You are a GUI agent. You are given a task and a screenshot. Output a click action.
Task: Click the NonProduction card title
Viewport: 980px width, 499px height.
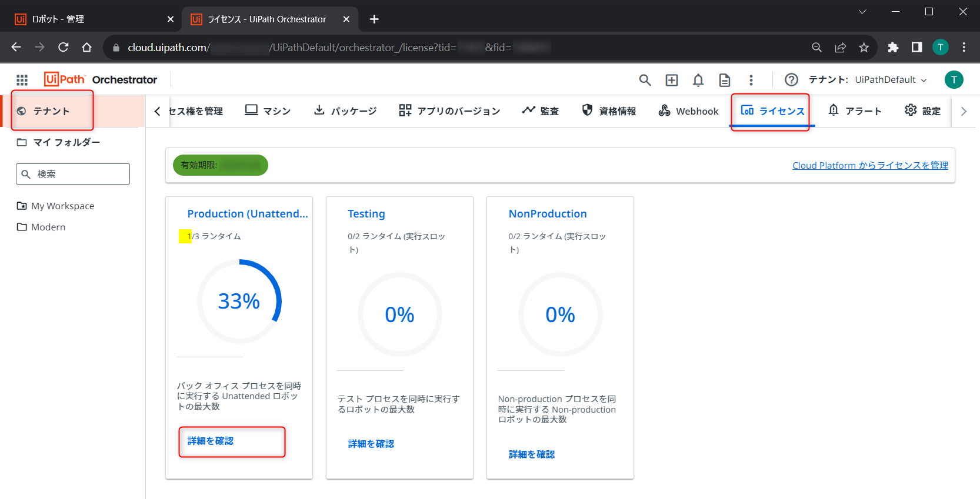click(548, 214)
